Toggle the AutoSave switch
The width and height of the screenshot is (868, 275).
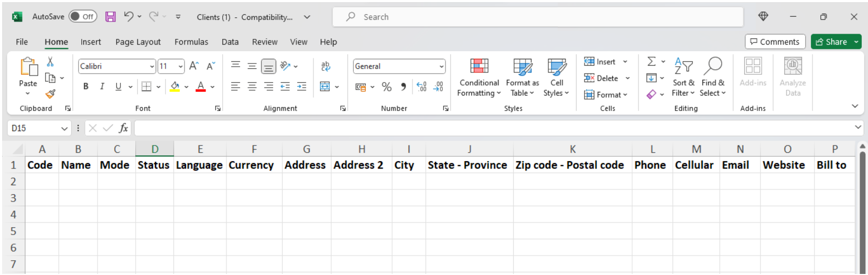coord(83,17)
